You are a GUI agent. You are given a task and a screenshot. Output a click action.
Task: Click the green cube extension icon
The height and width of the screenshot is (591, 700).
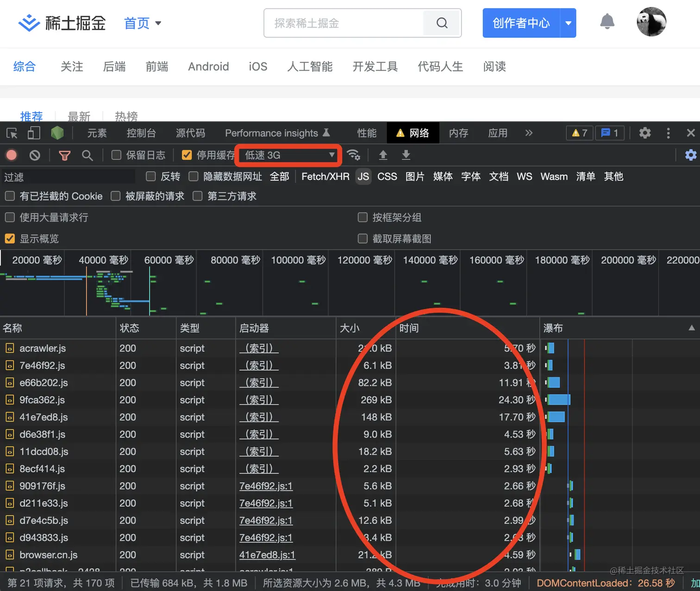[x=57, y=133]
